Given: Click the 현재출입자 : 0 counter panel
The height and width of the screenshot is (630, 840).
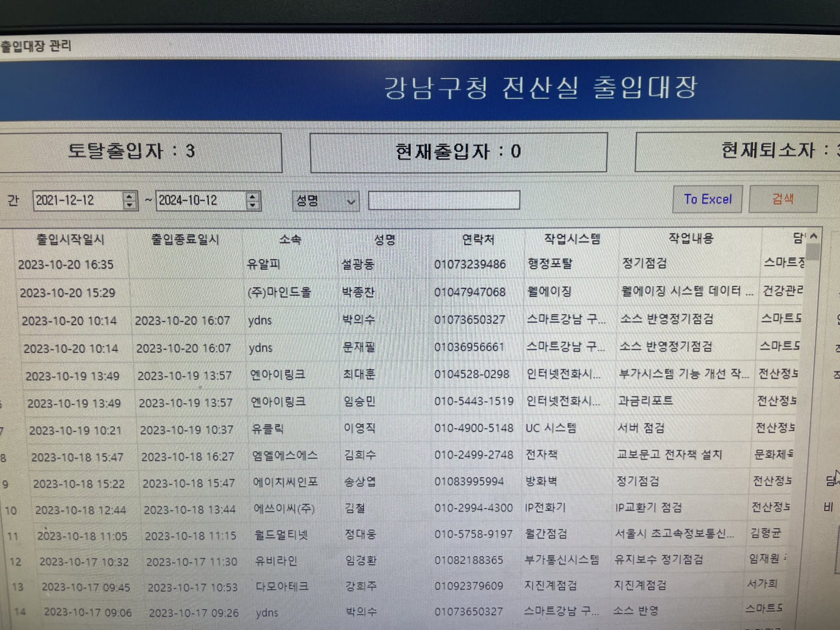Looking at the screenshot, I should pos(458,152).
